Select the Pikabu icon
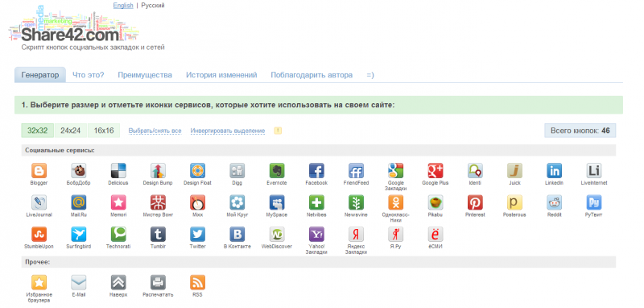The image size is (644, 308). [x=436, y=202]
